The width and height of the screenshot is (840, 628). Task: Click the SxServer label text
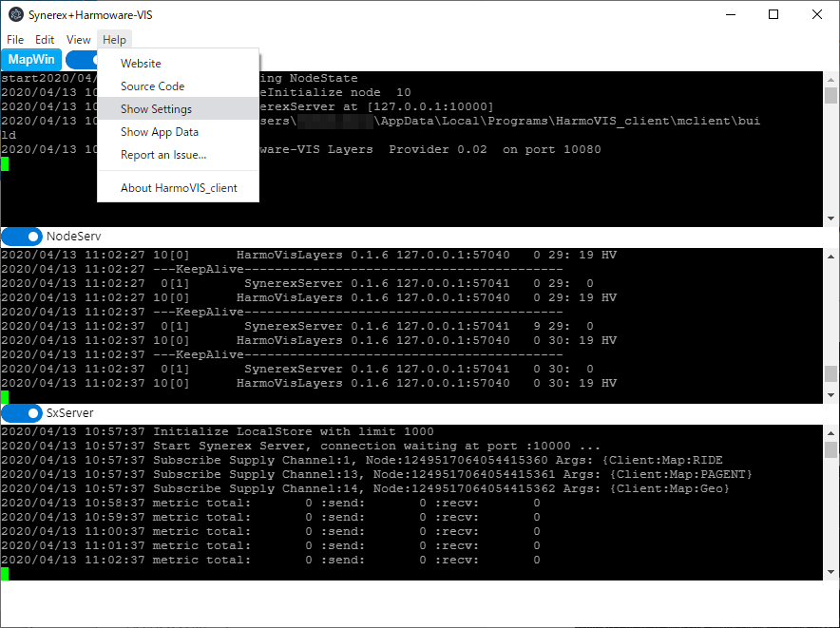69,413
